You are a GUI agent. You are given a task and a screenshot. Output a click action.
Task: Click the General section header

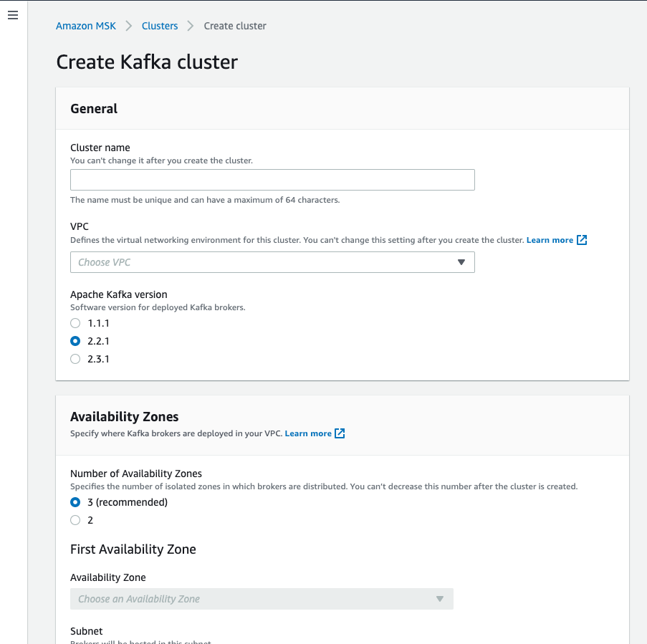click(94, 108)
